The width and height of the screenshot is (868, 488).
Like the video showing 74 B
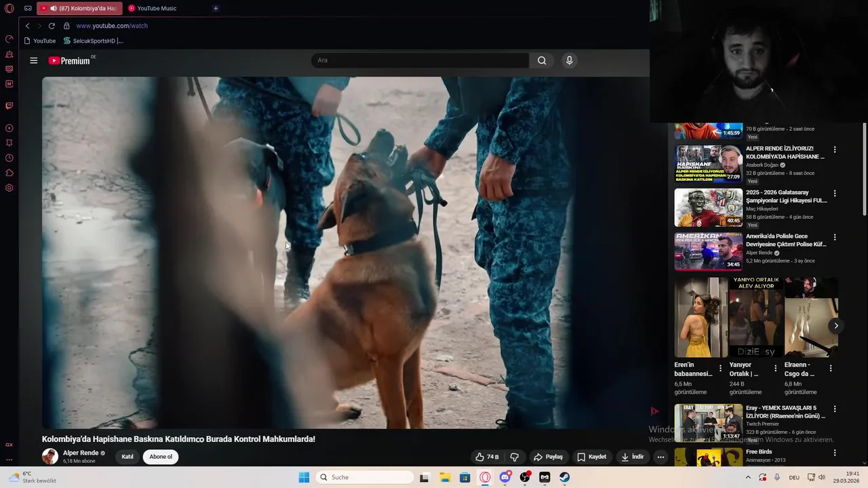pyautogui.click(x=488, y=457)
